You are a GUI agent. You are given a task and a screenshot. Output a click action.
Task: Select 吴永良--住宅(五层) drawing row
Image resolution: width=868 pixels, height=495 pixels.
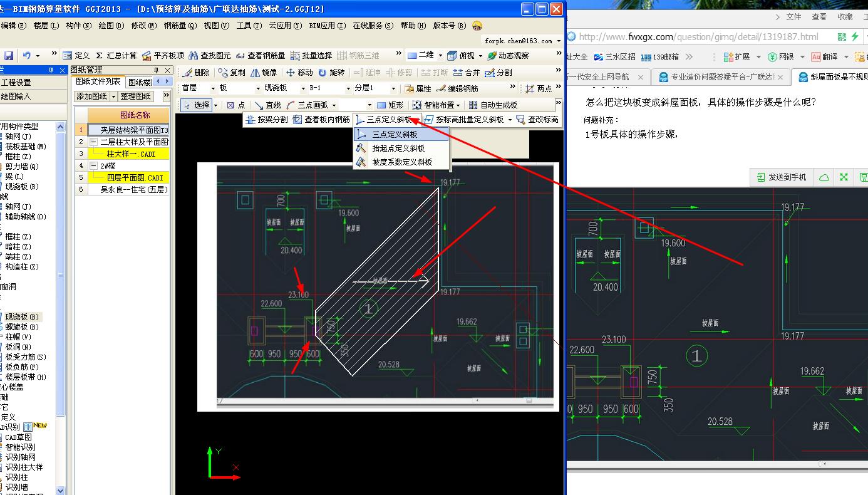128,189
